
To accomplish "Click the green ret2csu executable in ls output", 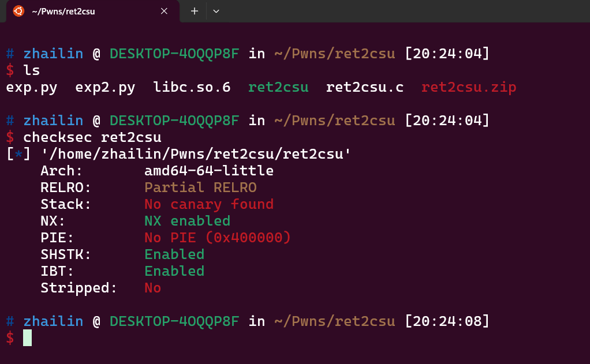I will [x=278, y=88].
